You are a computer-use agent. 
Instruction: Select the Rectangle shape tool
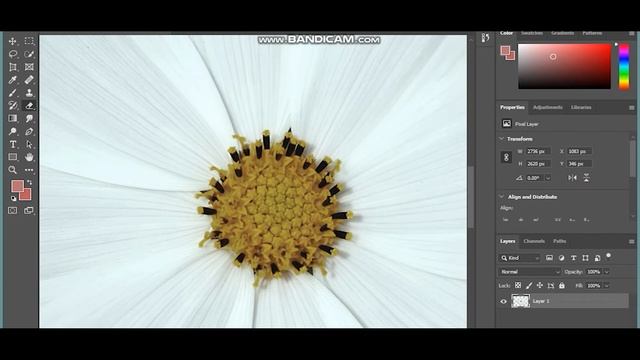click(x=13, y=157)
